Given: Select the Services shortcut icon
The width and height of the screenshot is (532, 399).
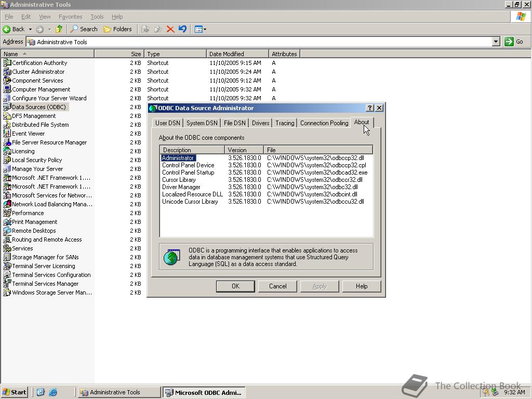Looking at the screenshot, I should click(7, 248).
